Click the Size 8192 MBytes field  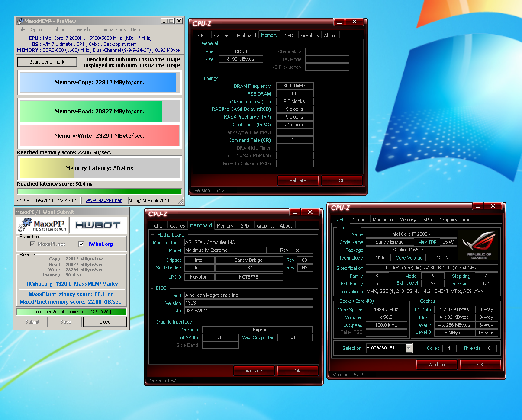[x=241, y=59]
